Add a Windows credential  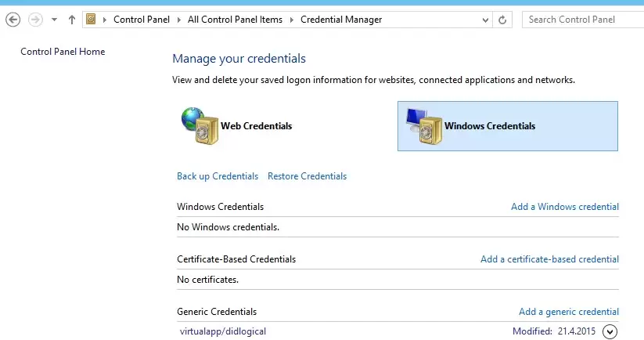(x=565, y=207)
